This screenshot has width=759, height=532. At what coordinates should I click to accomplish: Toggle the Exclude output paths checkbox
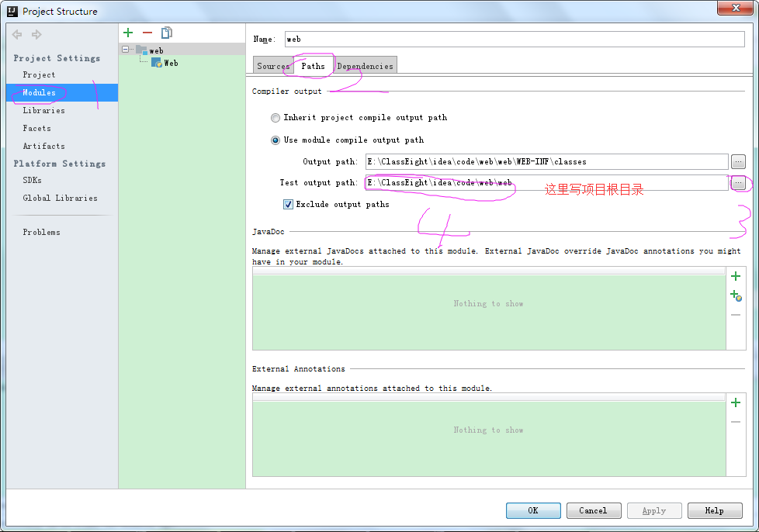(288, 204)
